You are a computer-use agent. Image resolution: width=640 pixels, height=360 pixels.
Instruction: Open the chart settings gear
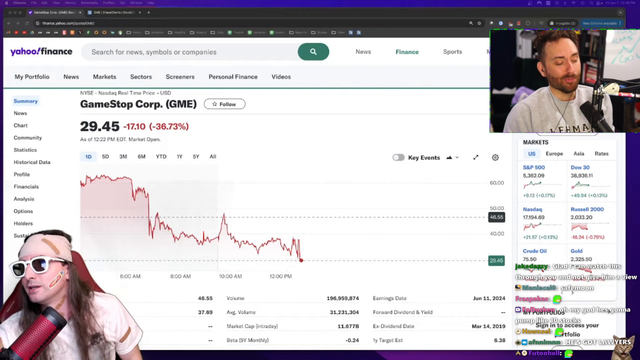click(x=495, y=158)
